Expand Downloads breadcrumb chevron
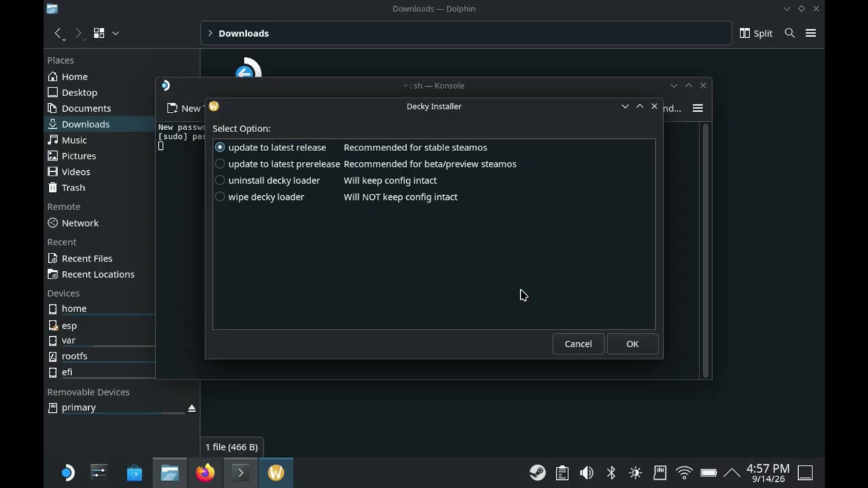This screenshot has height=488, width=868. click(x=210, y=33)
